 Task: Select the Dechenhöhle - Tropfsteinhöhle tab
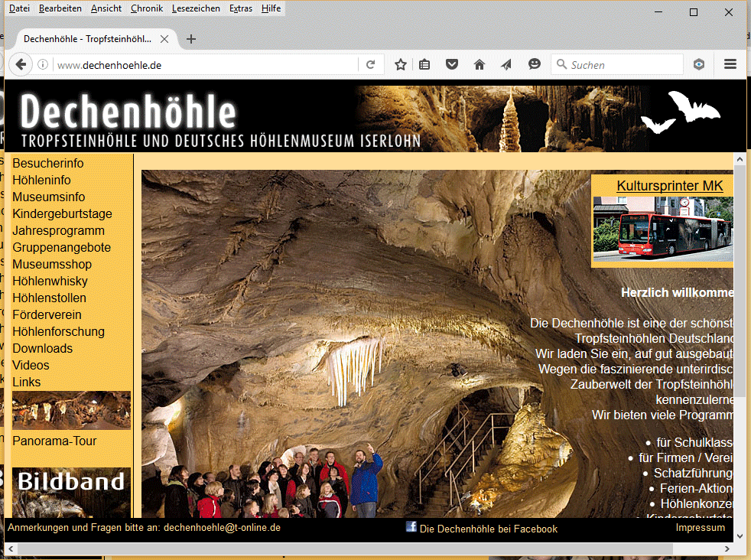96,39
